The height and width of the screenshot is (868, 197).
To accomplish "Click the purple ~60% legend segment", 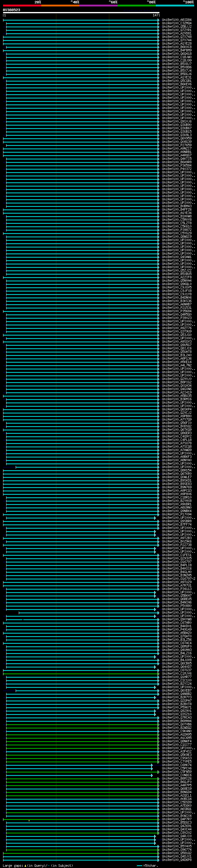I will [x=99, y=6].
